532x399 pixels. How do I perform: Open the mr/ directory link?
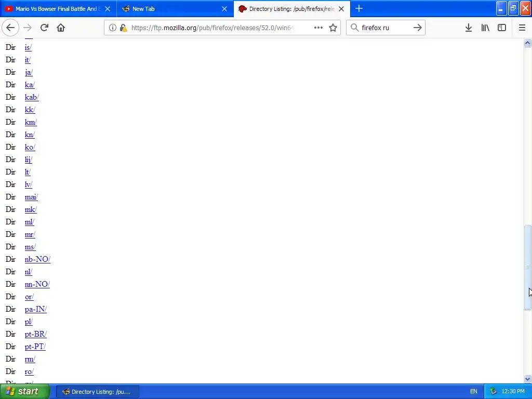(30, 234)
